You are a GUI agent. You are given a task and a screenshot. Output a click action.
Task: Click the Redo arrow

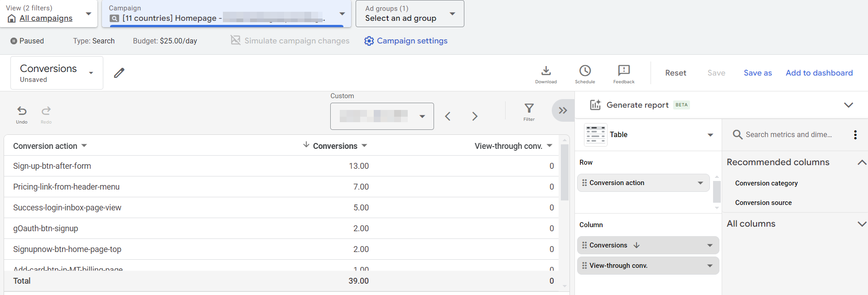46,114
